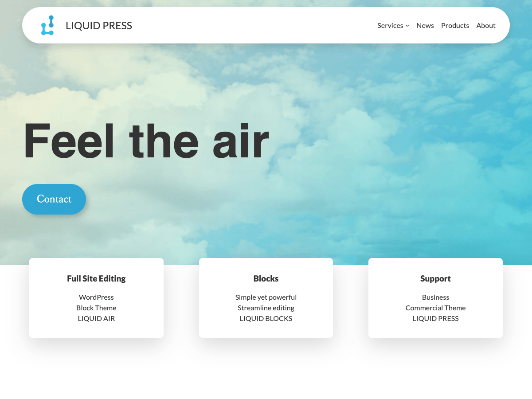Click the Support card heading
The width and height of the screenshot is (532, 399).
(x=435, y=278)
